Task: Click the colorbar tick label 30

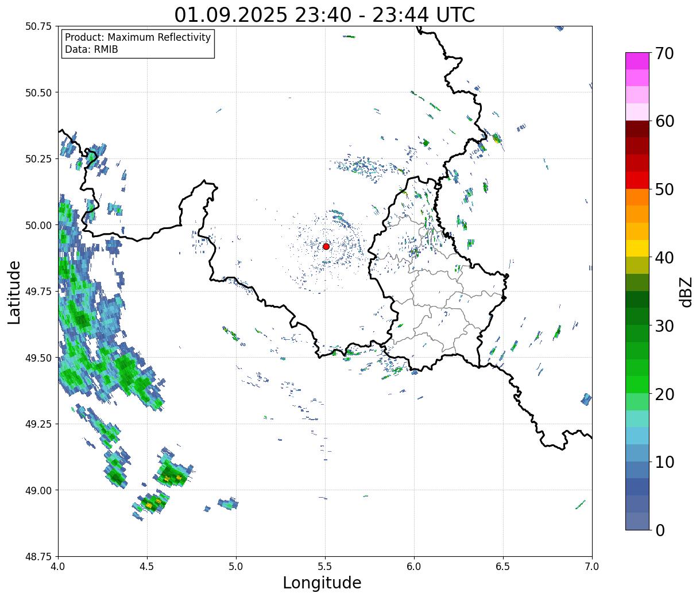Action: [664, 326]
